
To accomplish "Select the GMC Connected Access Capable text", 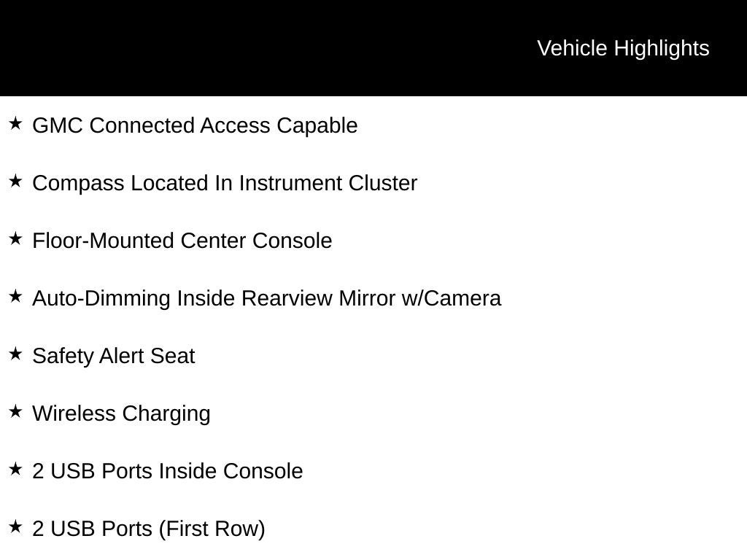I will point(195,125).
